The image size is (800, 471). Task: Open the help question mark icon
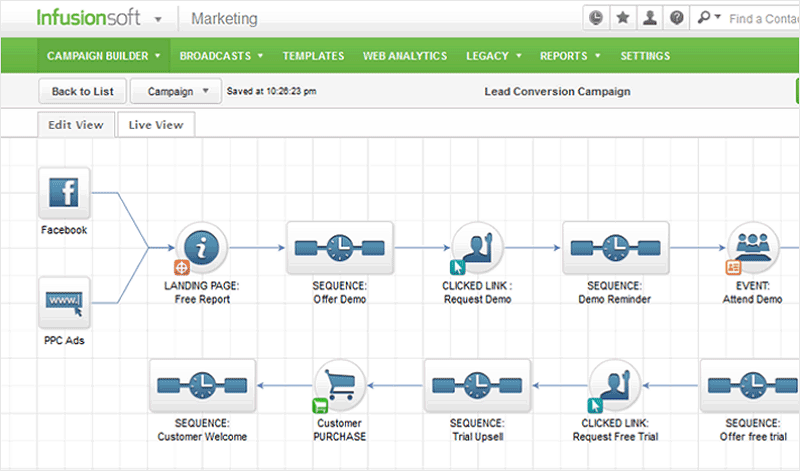677,19
